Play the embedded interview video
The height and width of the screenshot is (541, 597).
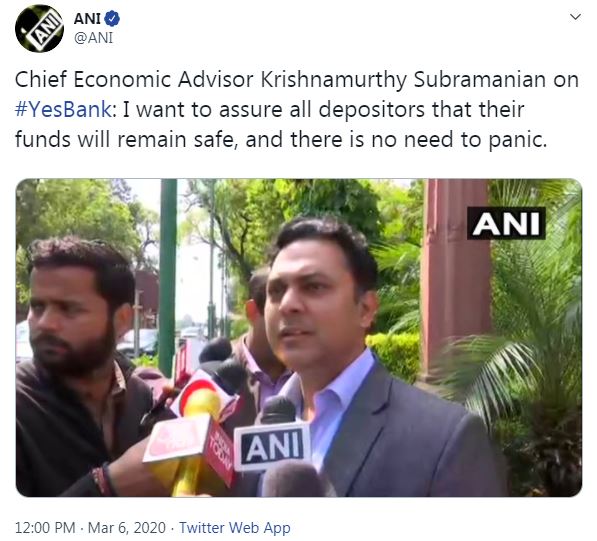pyautogui.click(x=299, y=338)
